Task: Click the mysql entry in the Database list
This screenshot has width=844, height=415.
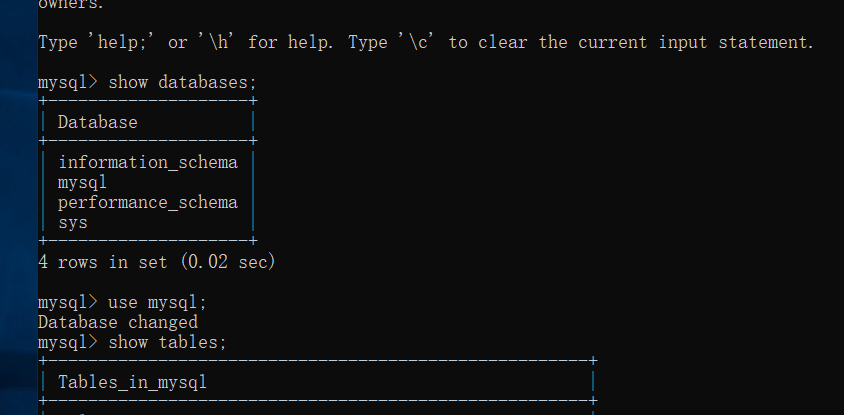Action: click(x=82, y=182)
